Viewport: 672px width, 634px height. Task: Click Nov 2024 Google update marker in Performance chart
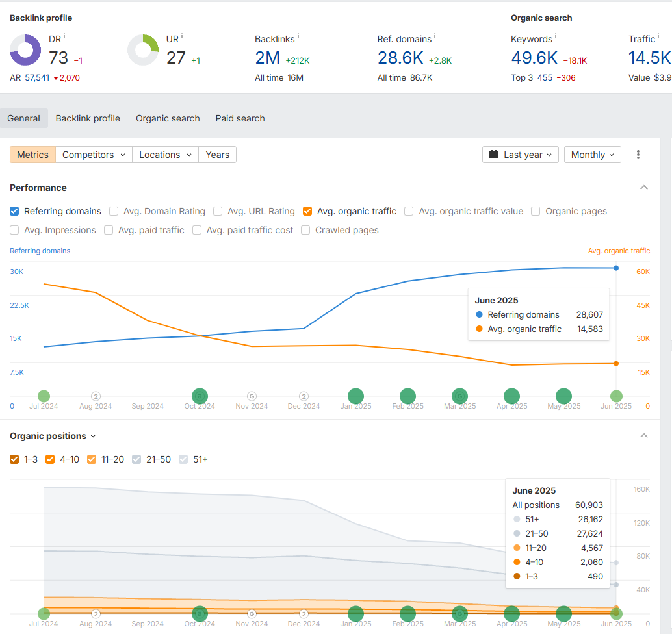252,396
